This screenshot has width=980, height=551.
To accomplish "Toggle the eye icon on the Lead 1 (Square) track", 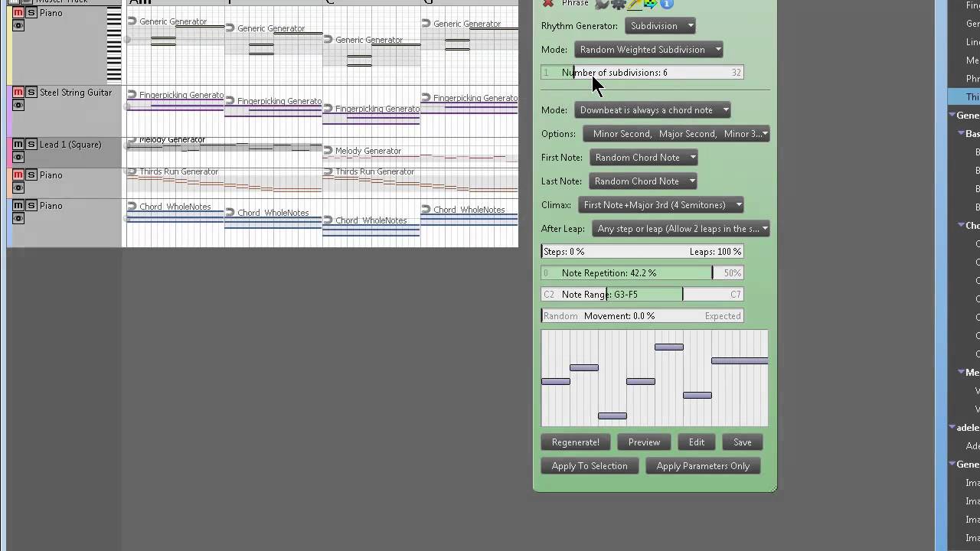I will tap(18, 157).
